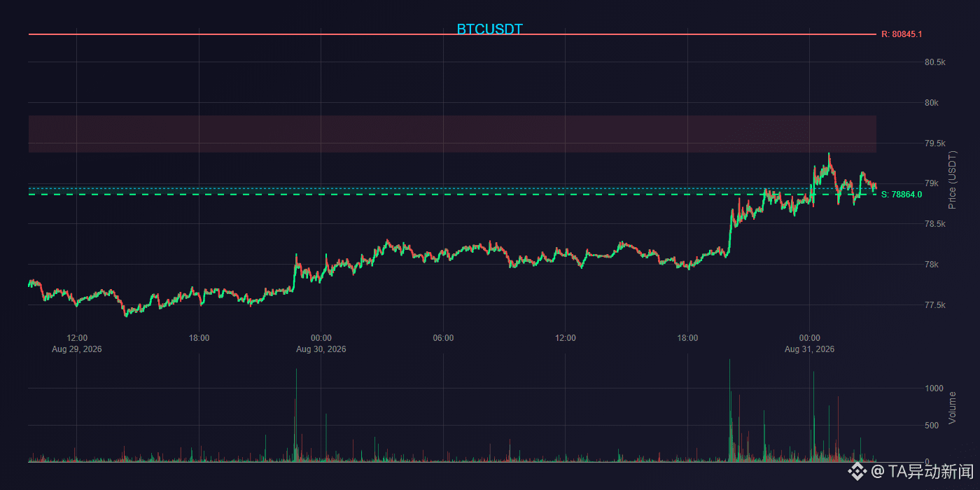
Task: Click the shaded red resistance zone
Action: (452, 134)
